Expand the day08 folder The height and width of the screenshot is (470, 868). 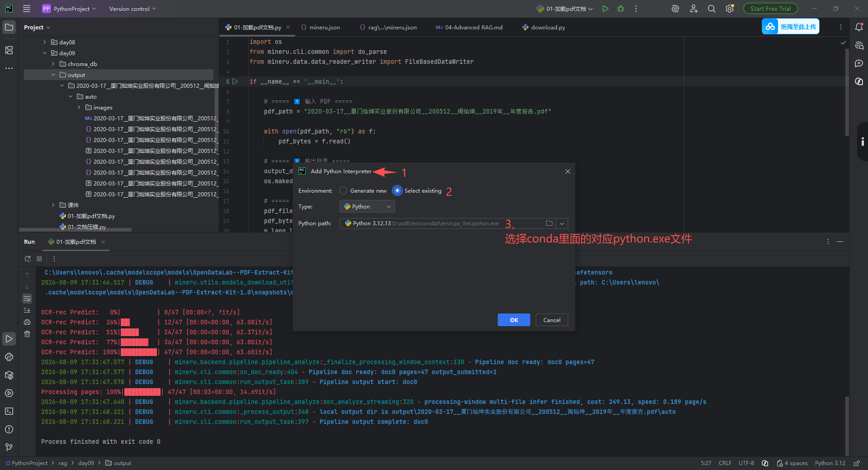pyautogui.click(x=44, y=42)
